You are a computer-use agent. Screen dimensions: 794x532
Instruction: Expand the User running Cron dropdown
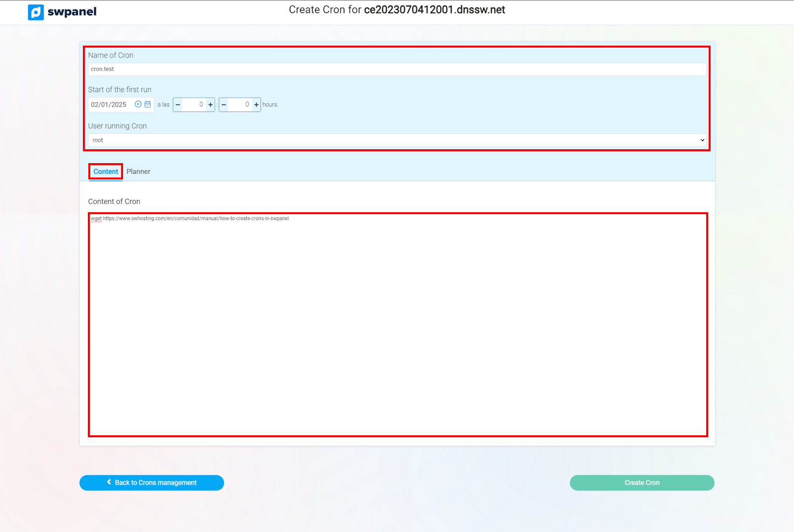tap(397, 140)
